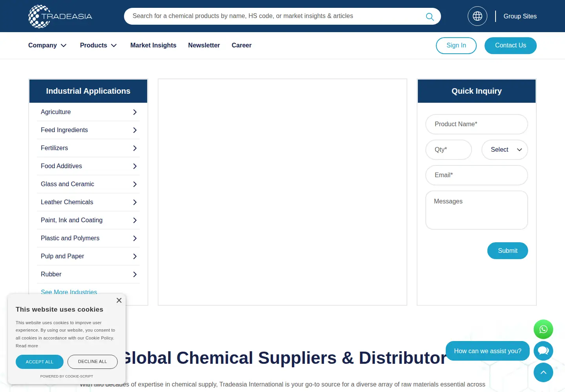Select the Glass and Ceramic industry
This screenshot has width=565, height=392.
(x=67, y=184)
